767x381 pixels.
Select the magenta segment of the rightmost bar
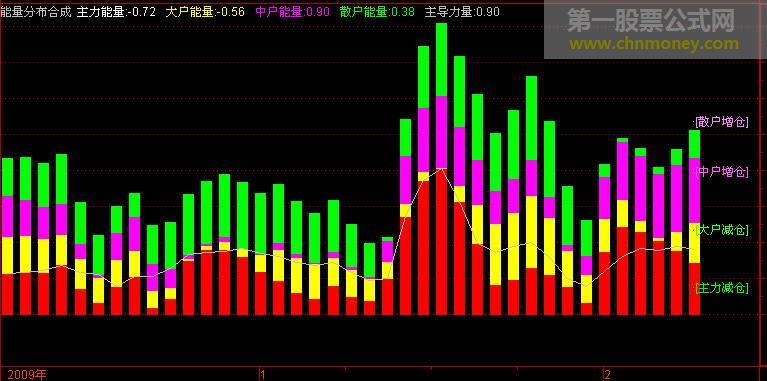(x=695, y=190)
